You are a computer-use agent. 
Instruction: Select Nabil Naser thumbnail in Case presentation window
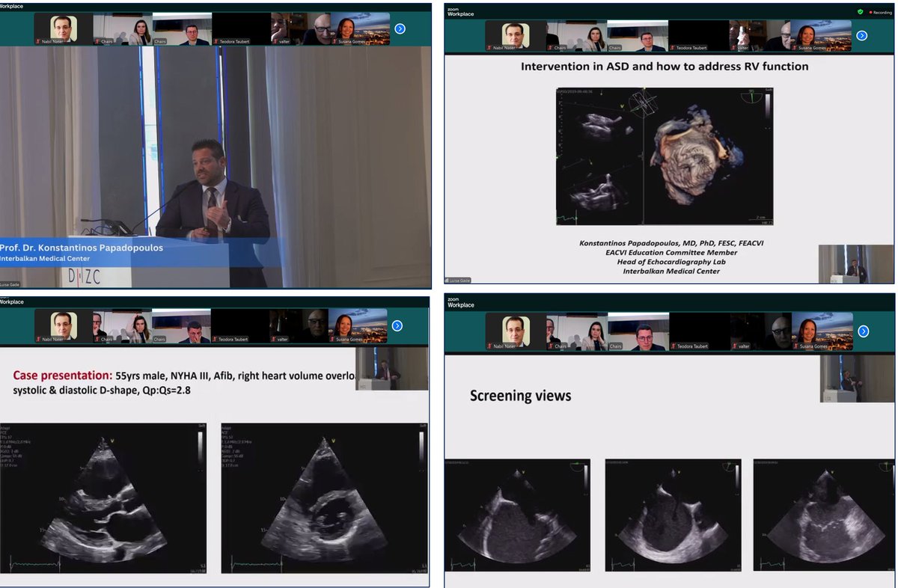point(64,326)
